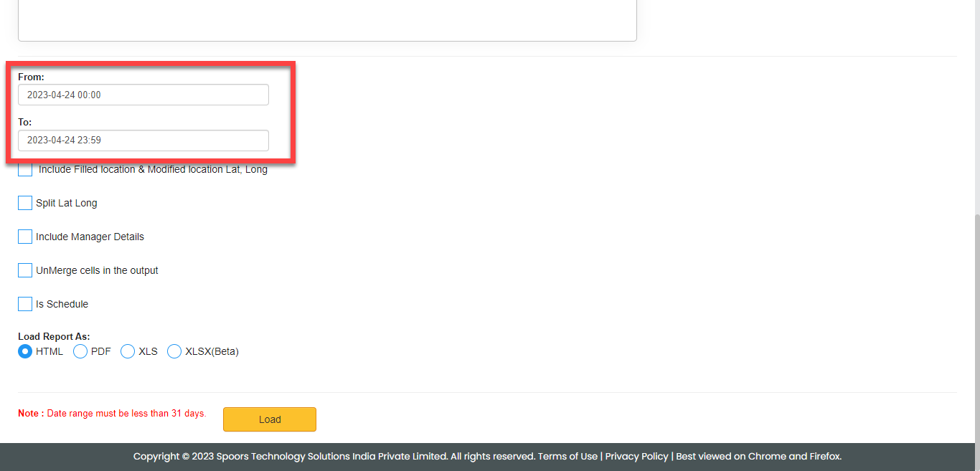Toggle Include Manager Details checkbox

point(25,237)
